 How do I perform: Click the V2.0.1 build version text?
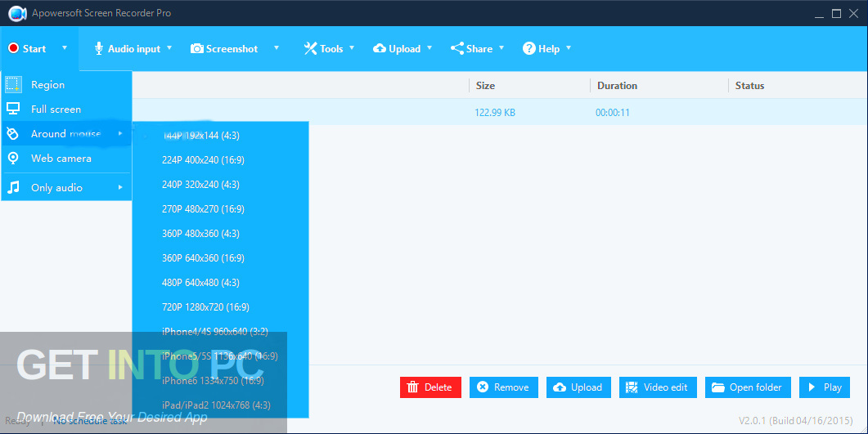tap(795, 421)
